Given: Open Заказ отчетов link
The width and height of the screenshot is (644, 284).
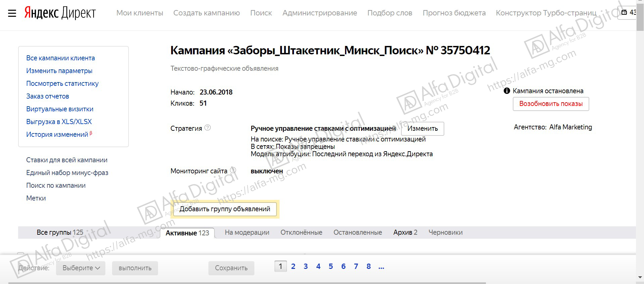Looking at the screenshot, I should 48,96.
